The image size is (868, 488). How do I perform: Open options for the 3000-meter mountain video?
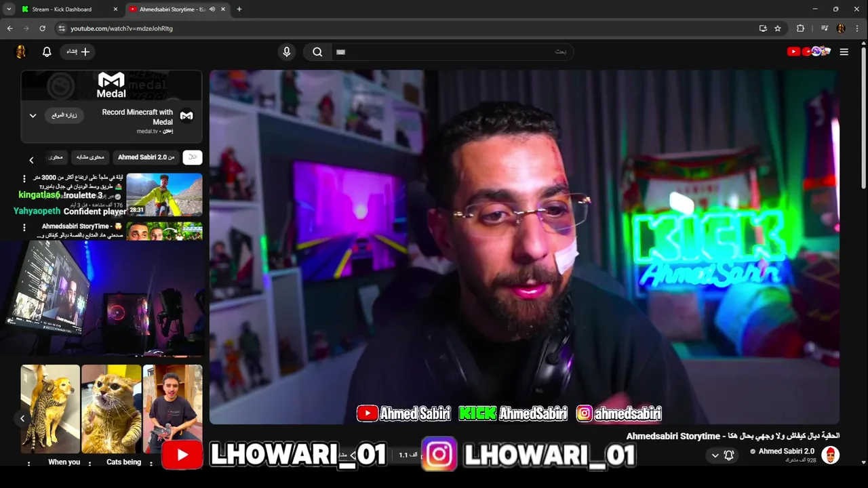24,179
